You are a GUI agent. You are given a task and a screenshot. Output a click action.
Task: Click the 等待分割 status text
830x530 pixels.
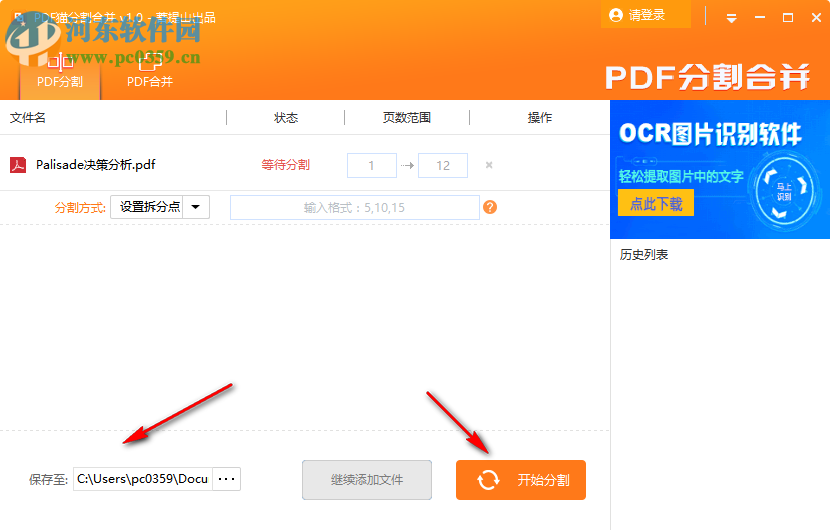pyautogui.click(x=285, y=165)
